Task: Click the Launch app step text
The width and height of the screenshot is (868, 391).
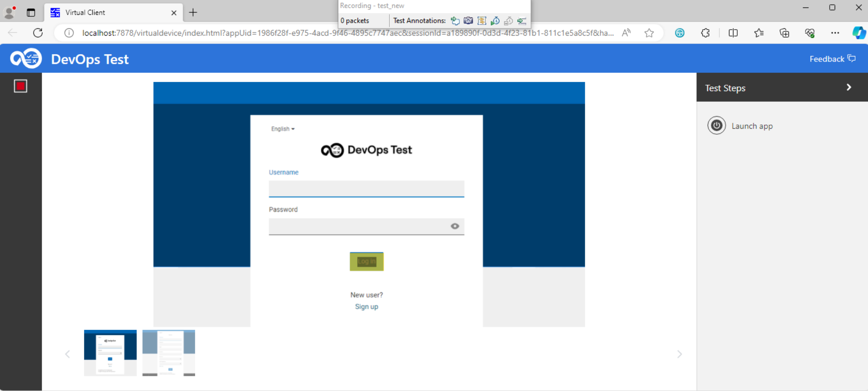Action: pyautogui.click(x=752, y=126)
